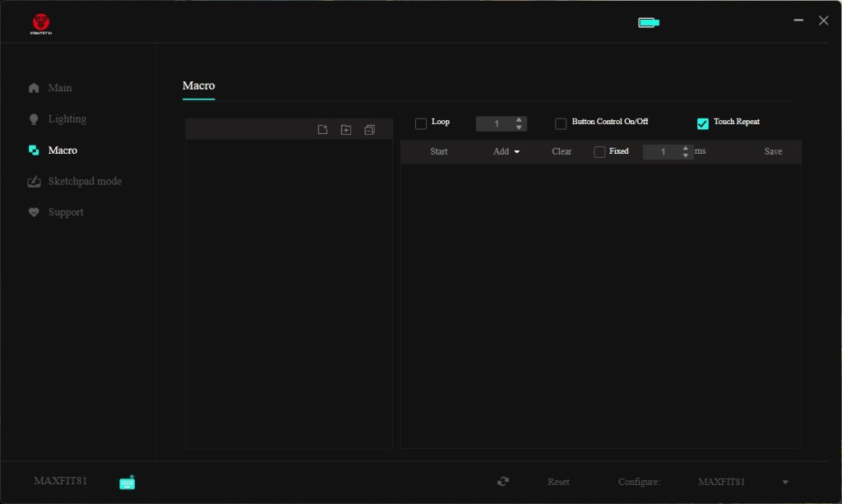Increase the loop count stepper
Screen dimensions: 842x504
click(519, 120)
